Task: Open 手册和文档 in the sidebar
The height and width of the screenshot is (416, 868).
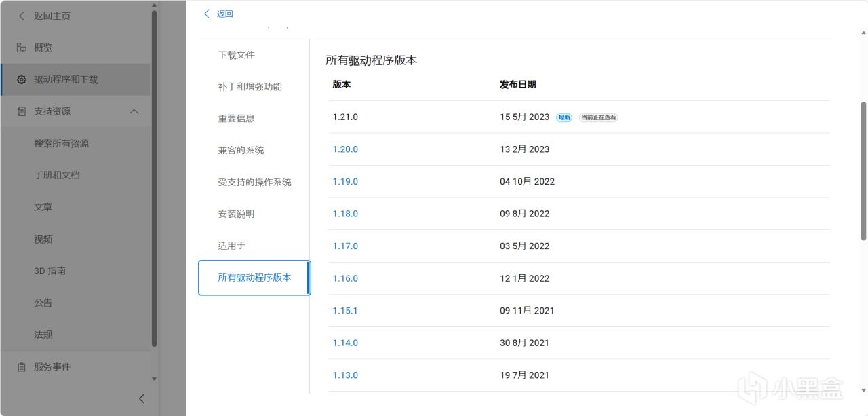Action: [57, 175]
